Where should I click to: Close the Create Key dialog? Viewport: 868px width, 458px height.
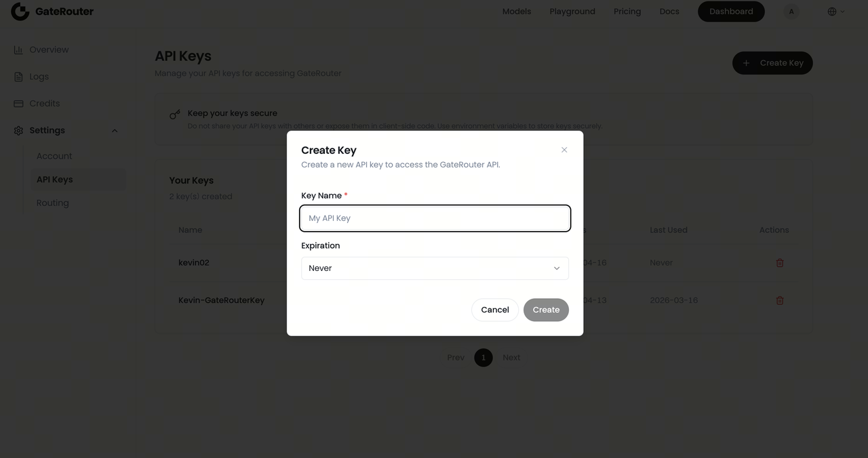pos(564,150)
